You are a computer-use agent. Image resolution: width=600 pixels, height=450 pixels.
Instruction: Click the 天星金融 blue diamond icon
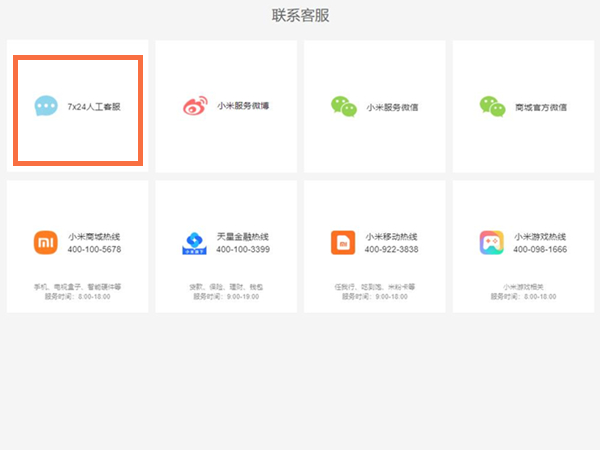coord(194,243)
